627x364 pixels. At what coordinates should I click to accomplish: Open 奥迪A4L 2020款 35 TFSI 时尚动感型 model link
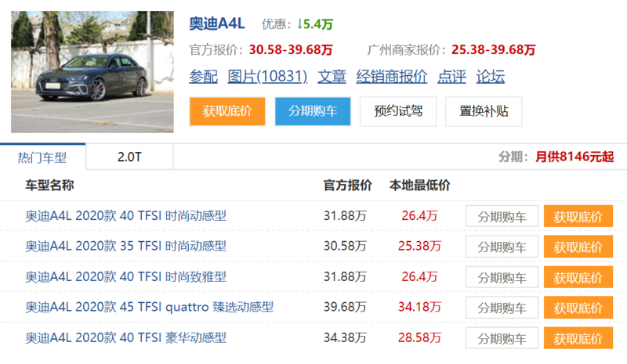(x=126, y=246)
